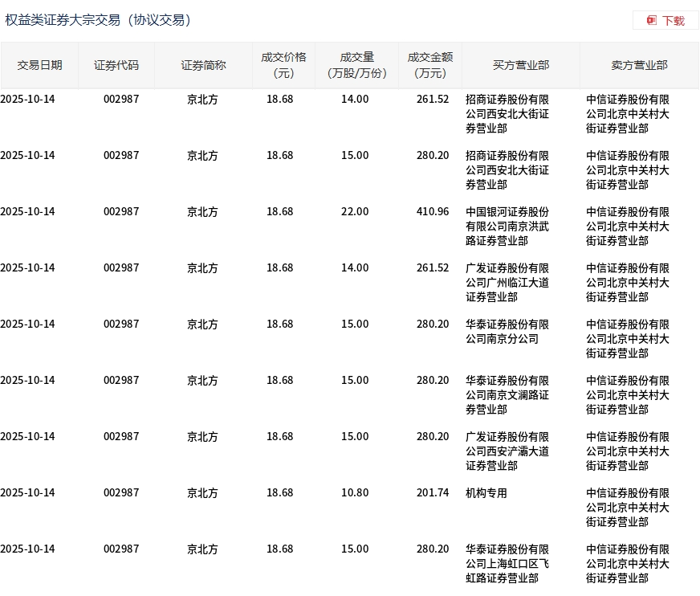Image resolution: width=700 pixels, height=596 pixels.
Task: Click buyer 中国银河证券股份有限公司南京洪武路证券营业部
Action: (507, 226)
